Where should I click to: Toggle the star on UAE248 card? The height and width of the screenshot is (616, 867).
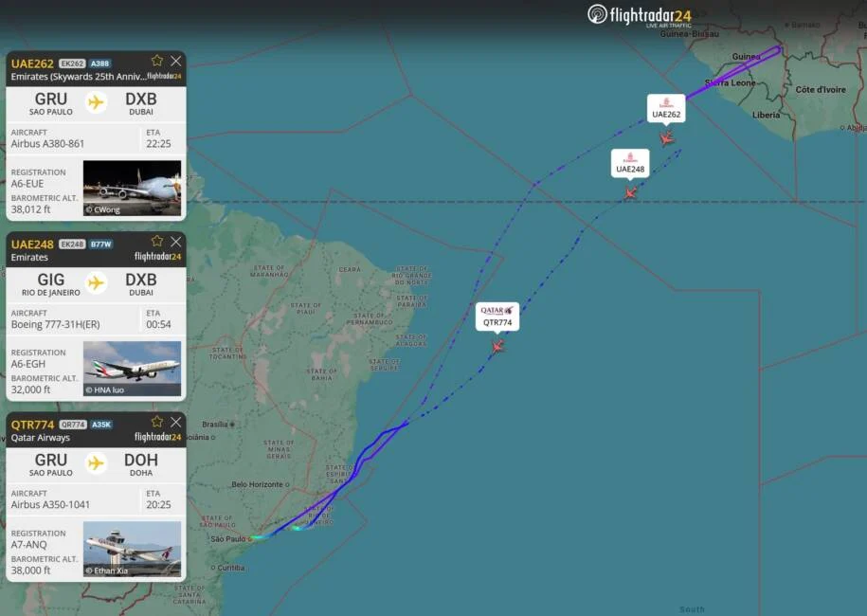pyautogui.click(x=157, y=241)
